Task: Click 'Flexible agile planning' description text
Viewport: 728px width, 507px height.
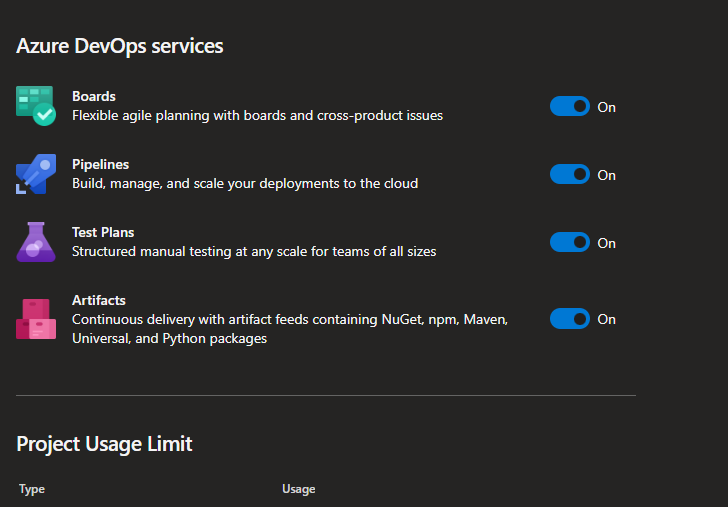Action: click(257, 115)
